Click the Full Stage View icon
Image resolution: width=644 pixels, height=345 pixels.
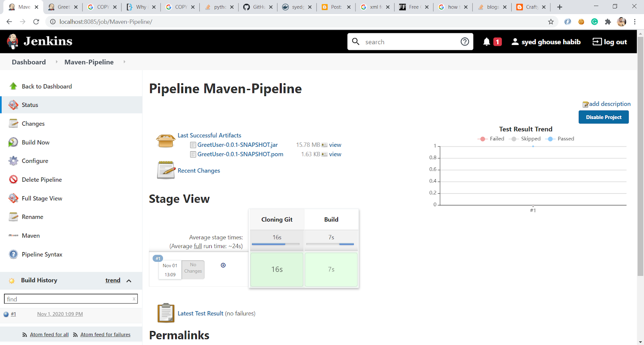click(13, 198)
